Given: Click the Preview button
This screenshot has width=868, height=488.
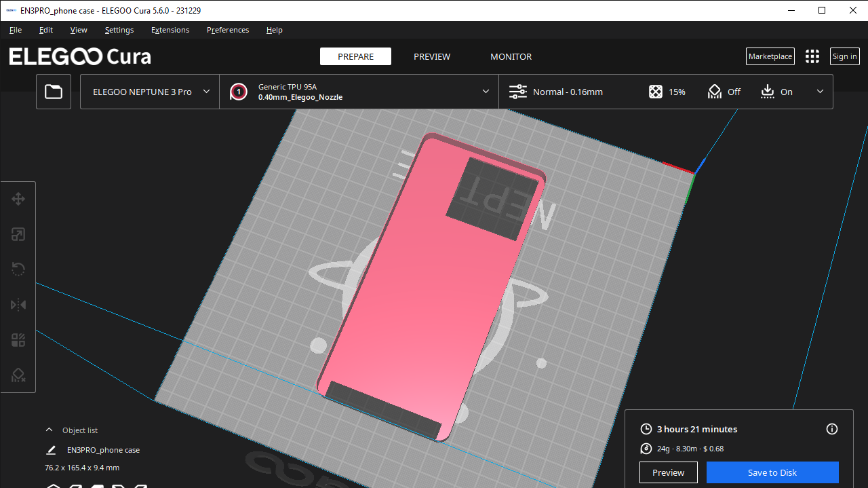Looking at the screenshot, I should click(x=669, y=472).
